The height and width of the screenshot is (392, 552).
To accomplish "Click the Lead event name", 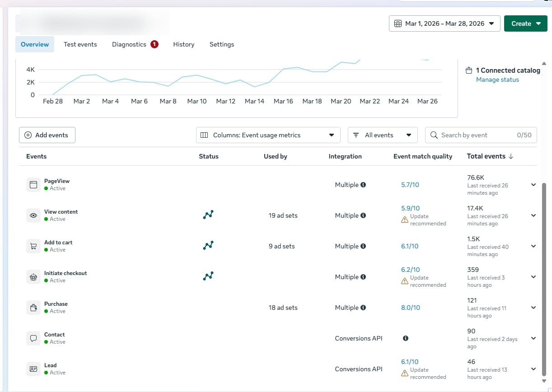I will click(51, 365).
